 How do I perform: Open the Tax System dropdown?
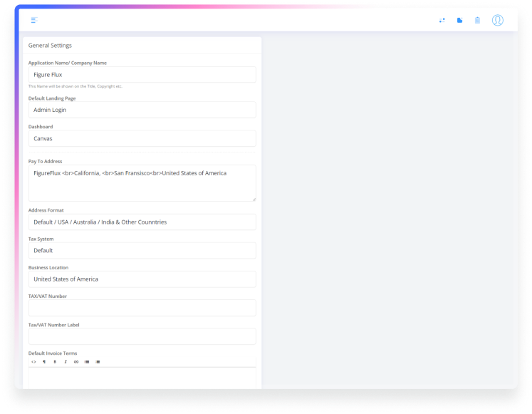click(142, 251)
